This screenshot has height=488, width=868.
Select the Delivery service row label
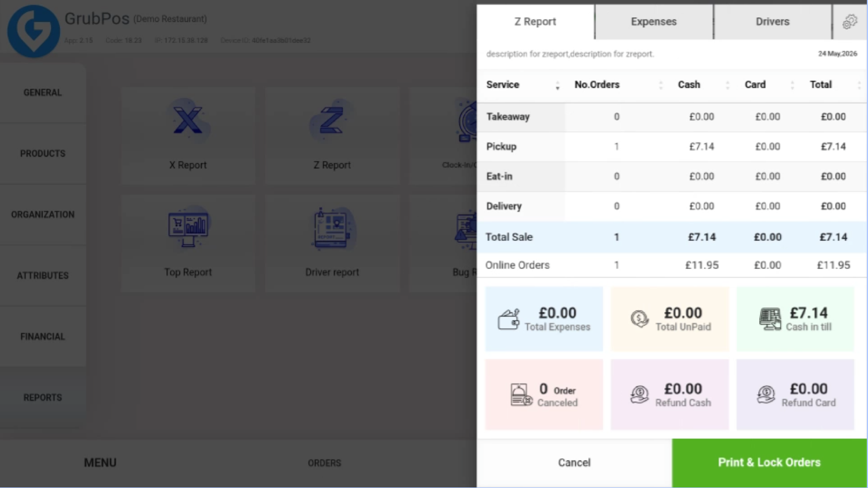point(504,206)
